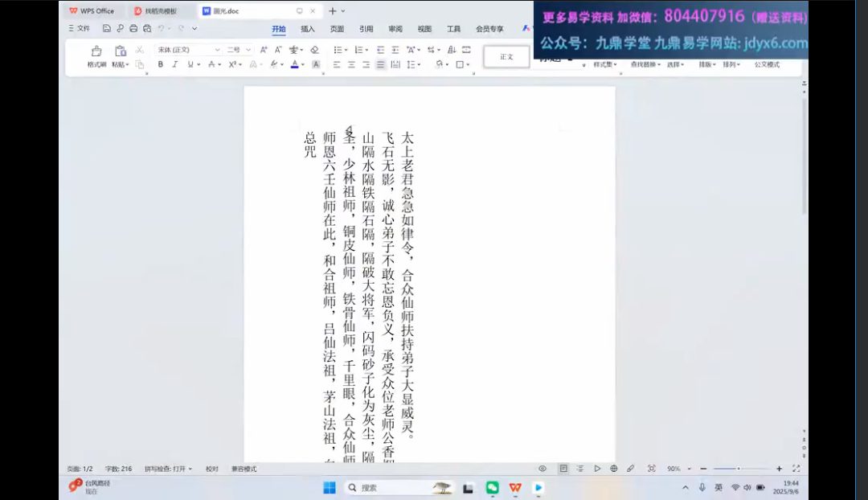This screenshot has height=500, width=868.
Task: Toggle italic formatting with the I button
Action: click(175, 64)
